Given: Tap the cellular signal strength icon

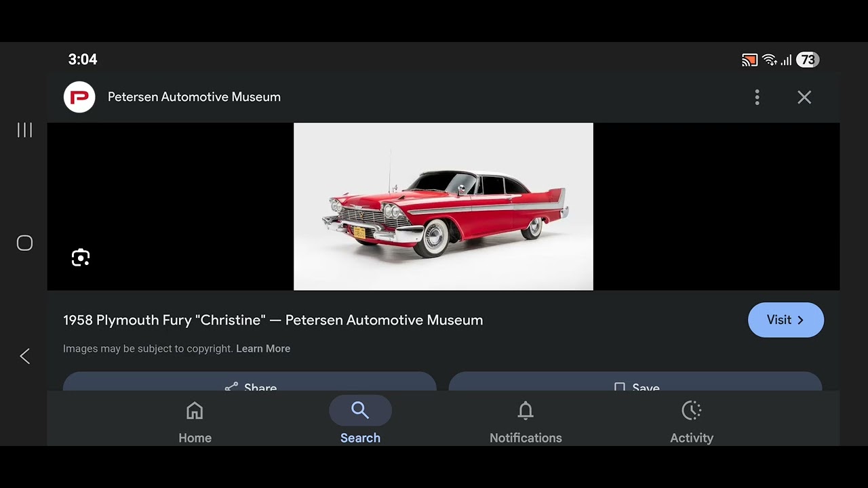Looking at the screenshot, I should coord(786,60).
